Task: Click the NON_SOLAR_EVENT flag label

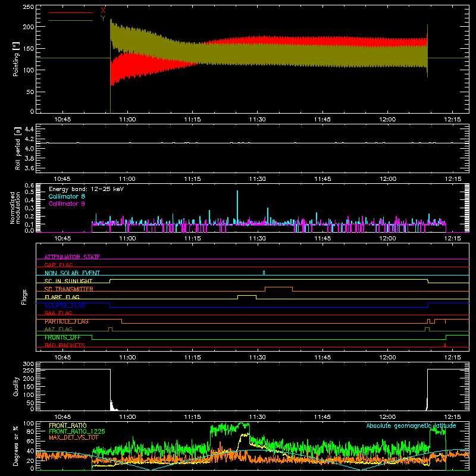Action: coord(72,273)
